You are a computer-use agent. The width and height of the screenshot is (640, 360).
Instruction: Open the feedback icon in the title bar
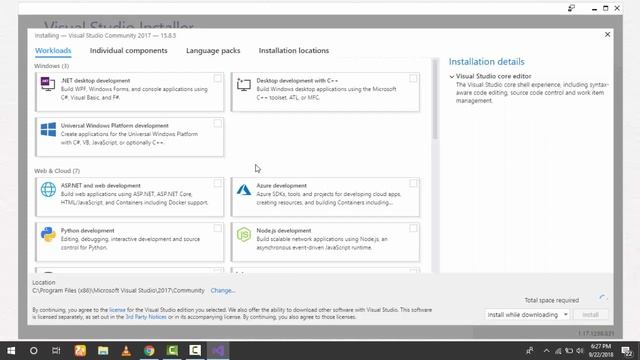[x=571, y=8]
